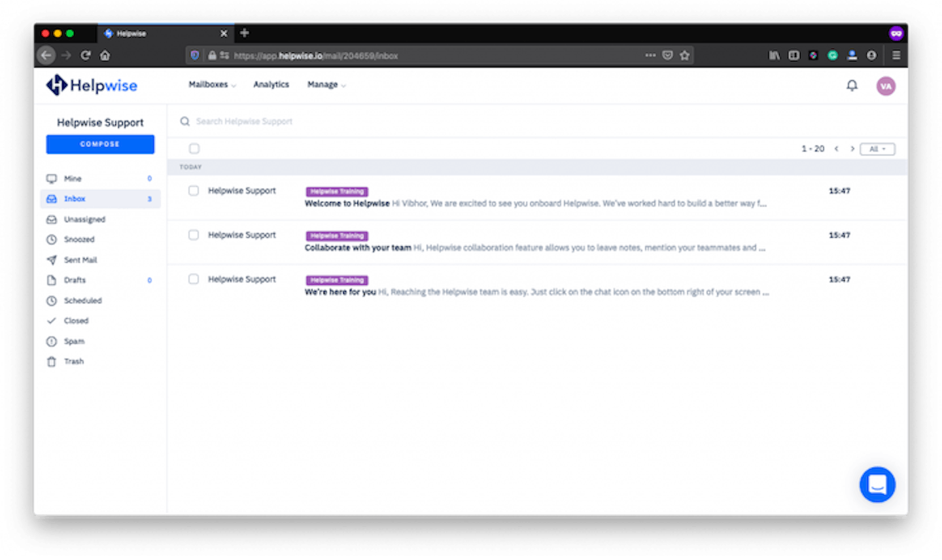
Task: Click the Unassigned inbox icon
Action: point(52,220)
